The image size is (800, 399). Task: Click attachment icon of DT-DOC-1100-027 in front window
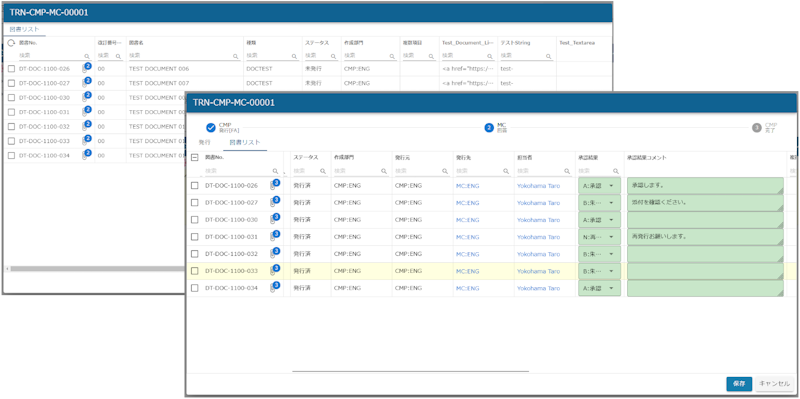point(275,202)
